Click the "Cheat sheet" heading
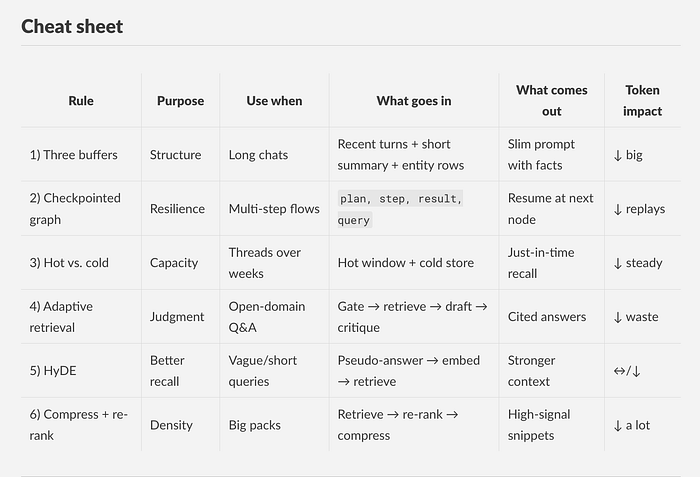The width and height of the screenshot is (700, 477). pyautogui.click(x=72, y=26)
